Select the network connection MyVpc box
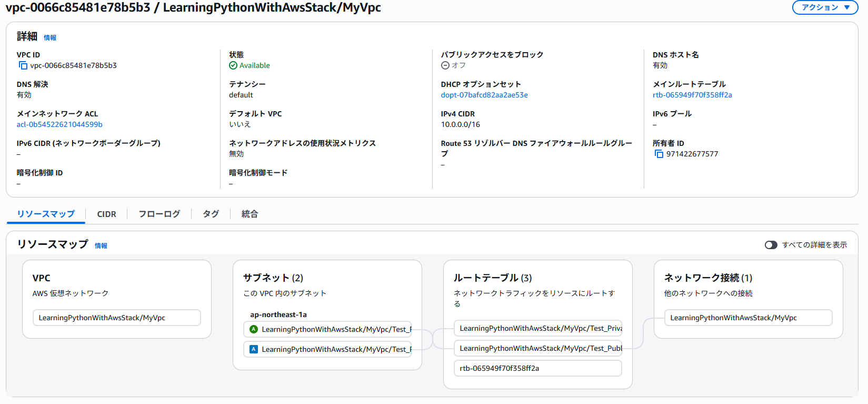The height and width of the screenshot is (404, 868). pyautogui.click(x=748, y=318)
